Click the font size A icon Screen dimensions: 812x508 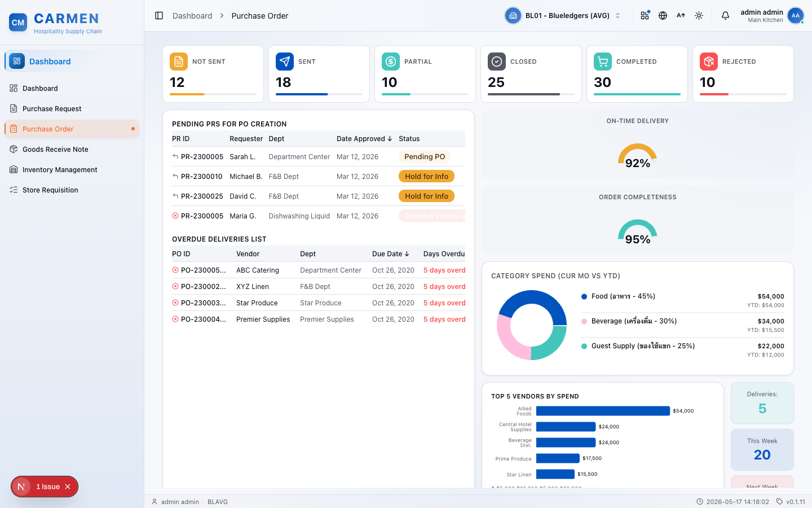click(x=681, y=16)
